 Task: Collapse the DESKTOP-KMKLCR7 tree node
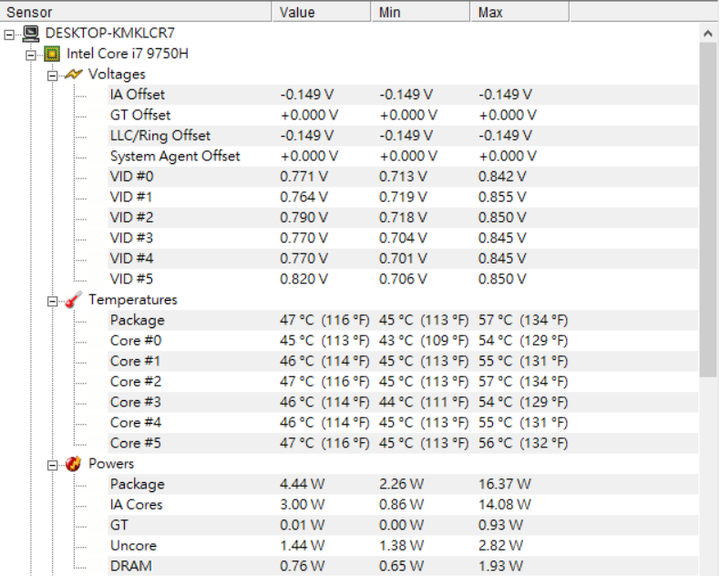pos(9,34)
